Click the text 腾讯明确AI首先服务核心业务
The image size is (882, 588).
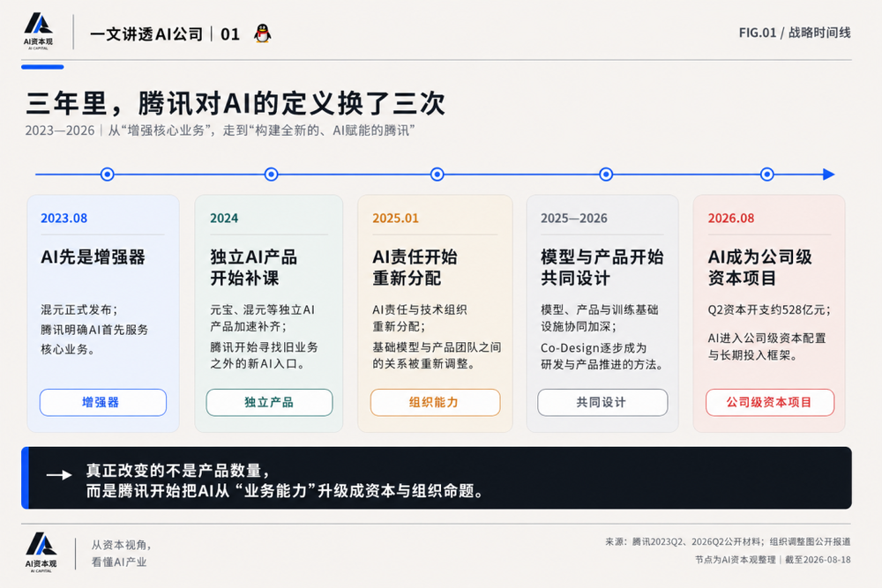pos(94,339)
